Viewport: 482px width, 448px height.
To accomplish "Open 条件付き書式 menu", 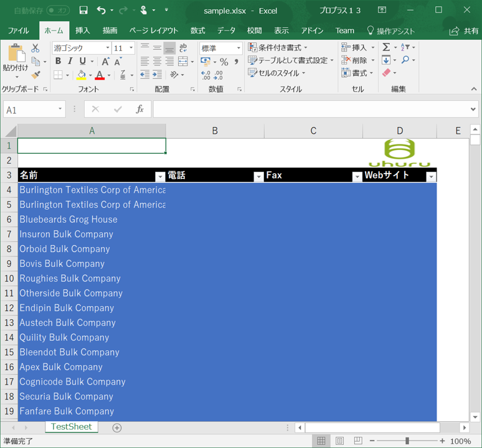I will tap(278, 47).
